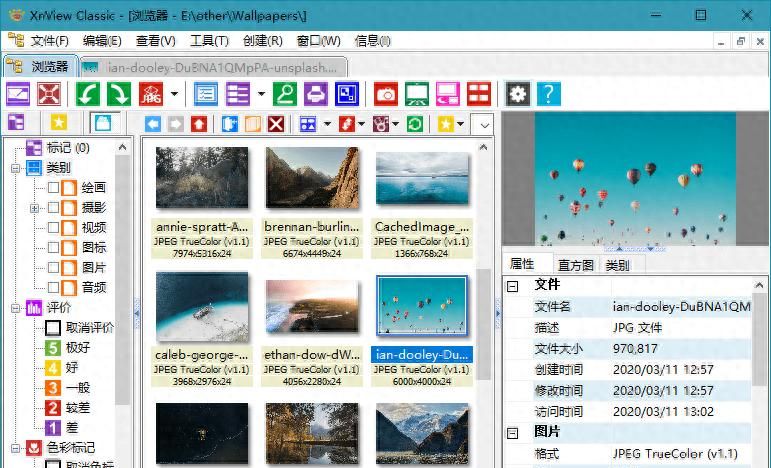Switch to the ian-dooley image tab
The height and width of the screenshot is (468, 771).
214,67
